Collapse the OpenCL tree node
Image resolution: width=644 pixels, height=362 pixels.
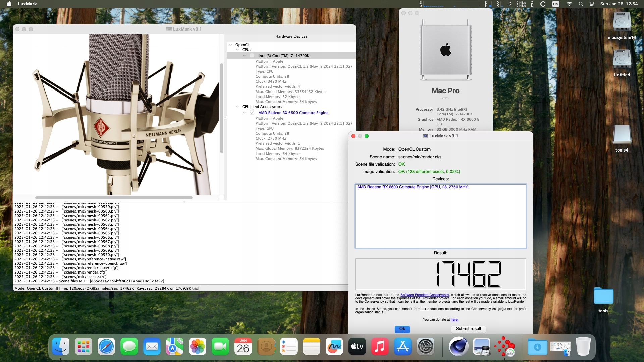tap(231, 45)
